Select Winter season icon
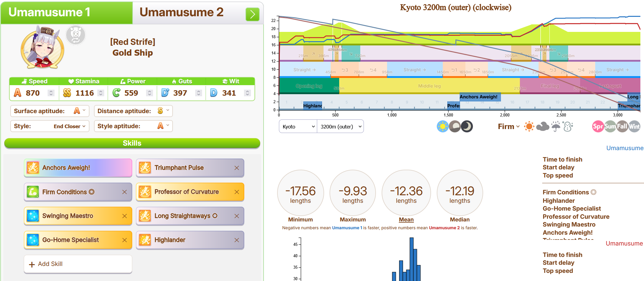The width and height of the screenshot is (644, 281). (x=634, y=127)
